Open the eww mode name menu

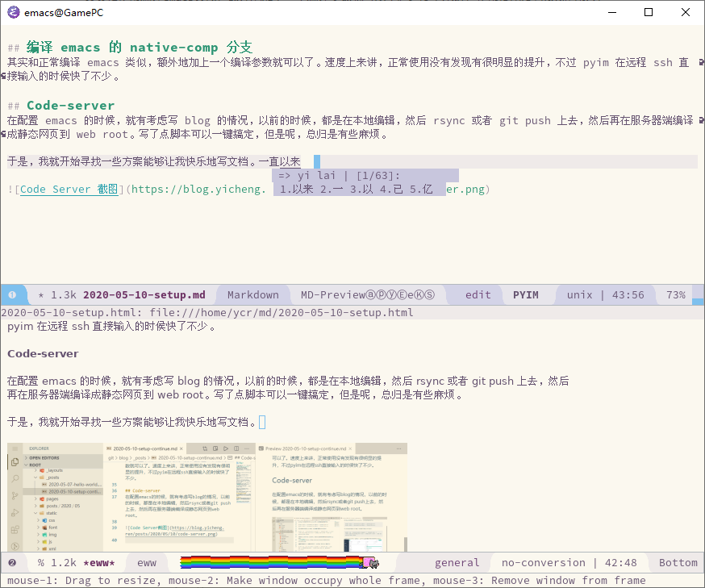146,562
